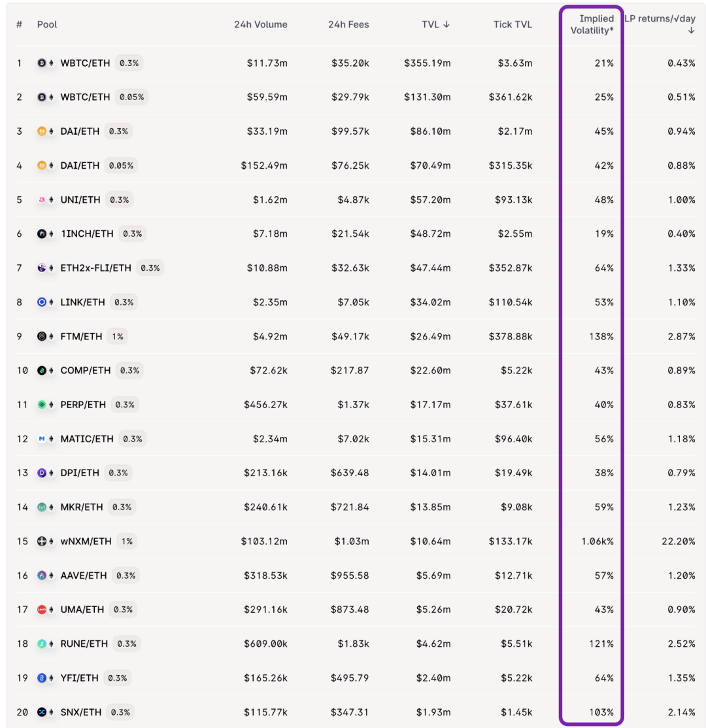Click the 24h Volume column header
706x728 pixels.
pos(261,25)
